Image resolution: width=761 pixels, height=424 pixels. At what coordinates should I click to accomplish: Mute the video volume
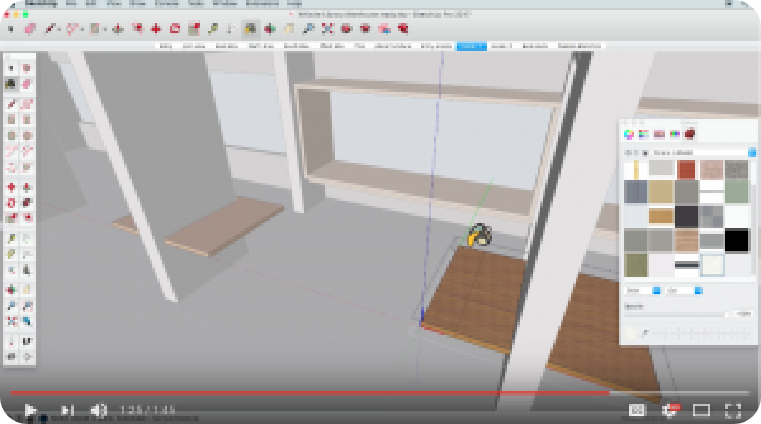click(x=99, y=410)
